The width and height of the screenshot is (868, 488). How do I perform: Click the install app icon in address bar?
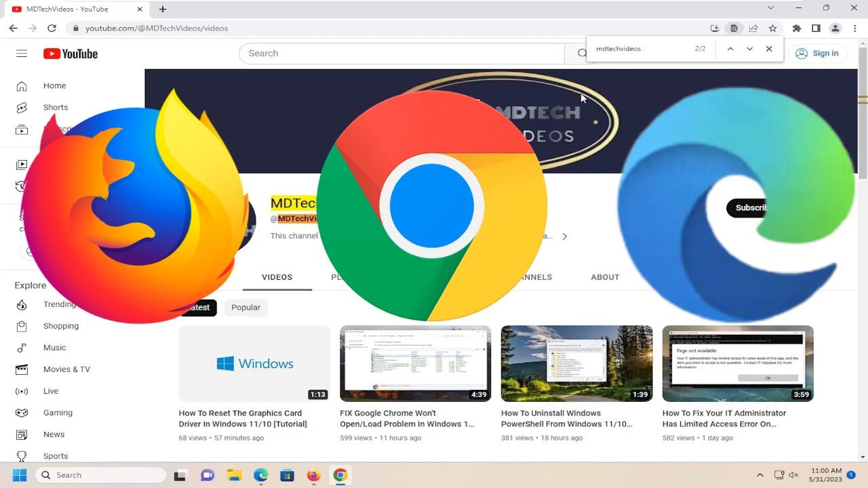pos(715,28)
